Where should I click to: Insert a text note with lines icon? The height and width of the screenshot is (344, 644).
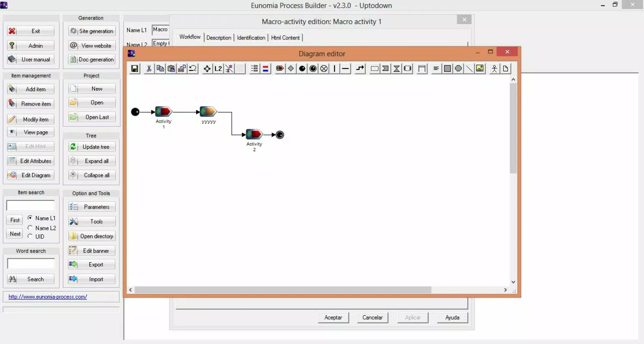pos(436,68)
